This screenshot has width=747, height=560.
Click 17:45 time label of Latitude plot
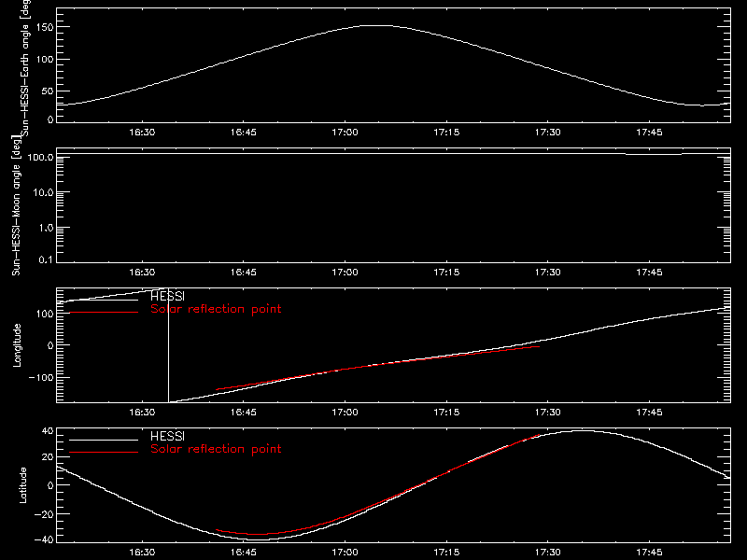[649, 553]
